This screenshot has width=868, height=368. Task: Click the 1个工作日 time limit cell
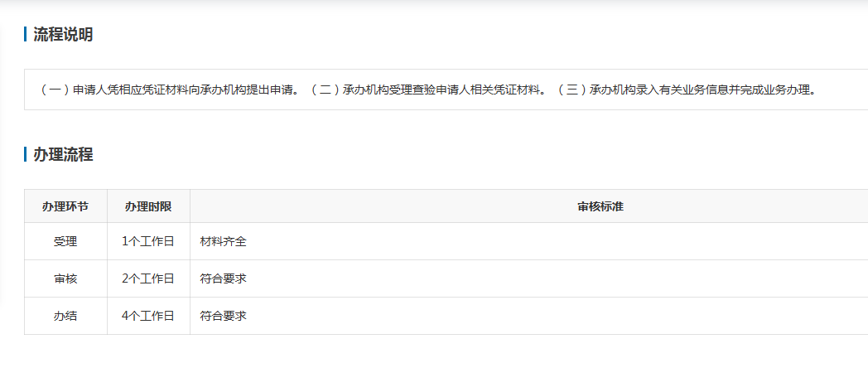(148, 242)
